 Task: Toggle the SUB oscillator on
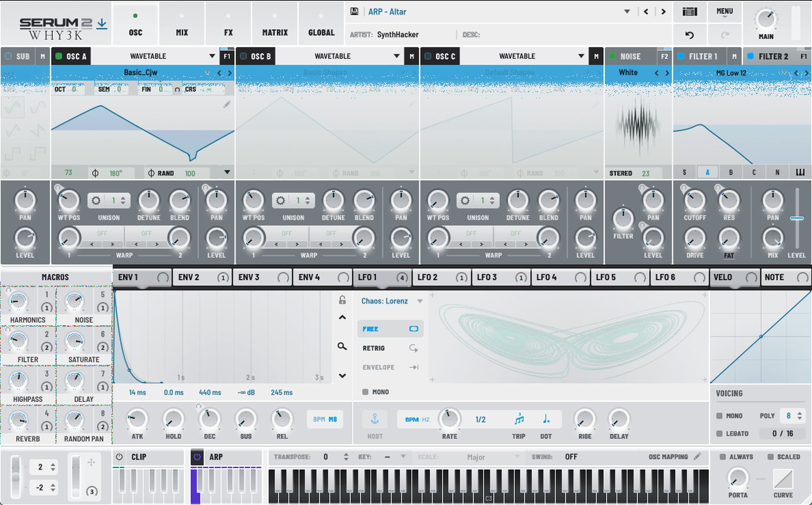point(8,56)
